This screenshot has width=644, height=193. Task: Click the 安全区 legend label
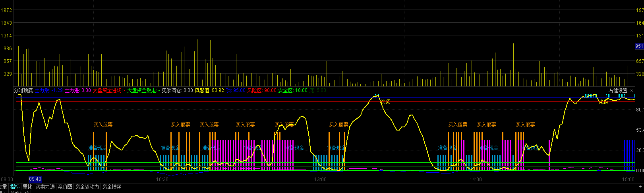293,90
